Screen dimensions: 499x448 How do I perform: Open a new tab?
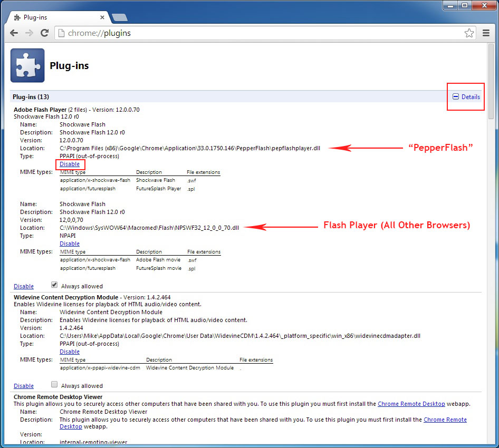[120, 17]
